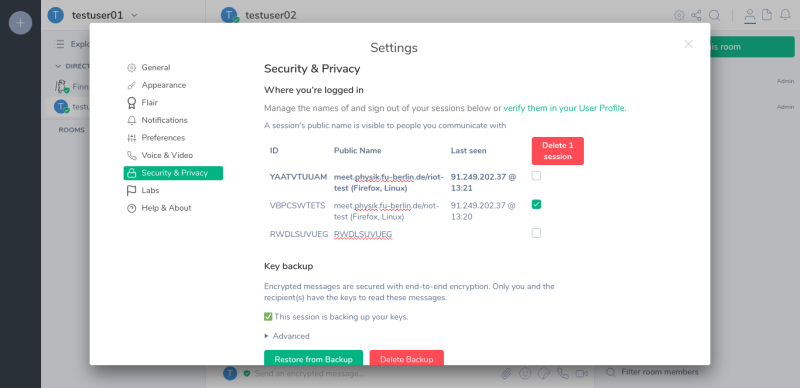Collapse the Direct messages section arrow
The width and height of the screenshot is (800, 388).
(x=58, y=66)
